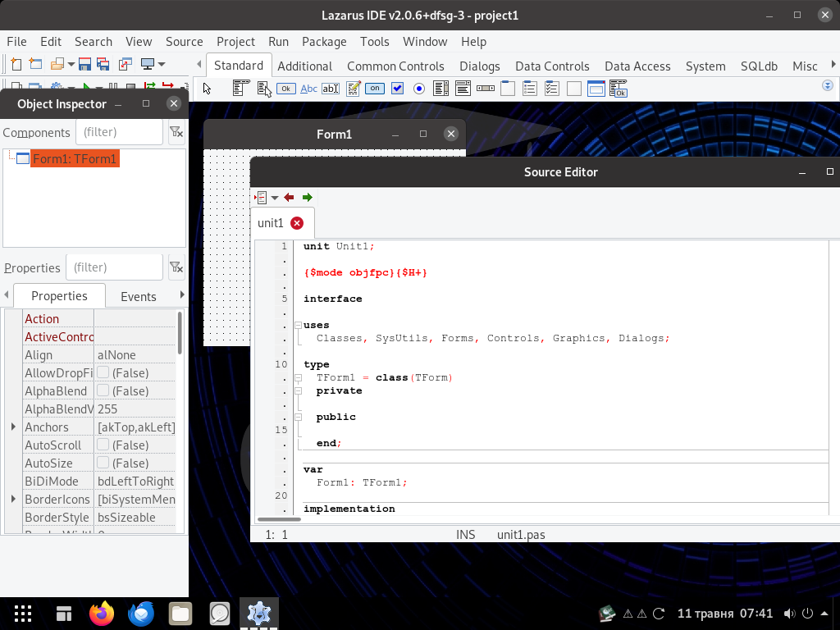
Task: Pick the TComboBox component icon
Action: (463, 89)
